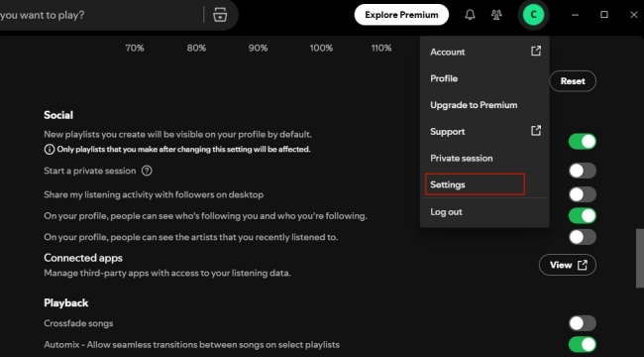644x357 pixels.
Task: Click the info icon next to playlist note
Action: (x=50, y=150)
